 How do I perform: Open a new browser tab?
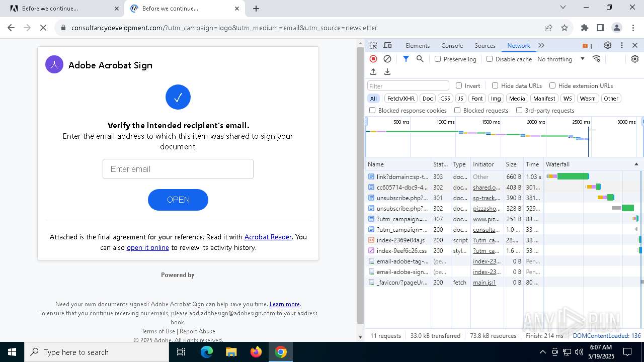256,9
